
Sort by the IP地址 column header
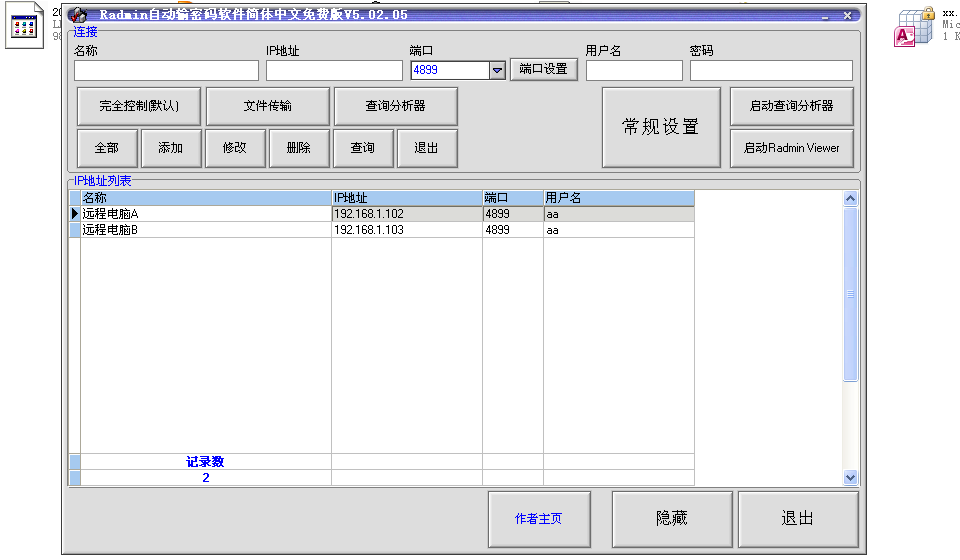[x=407, y=198]
